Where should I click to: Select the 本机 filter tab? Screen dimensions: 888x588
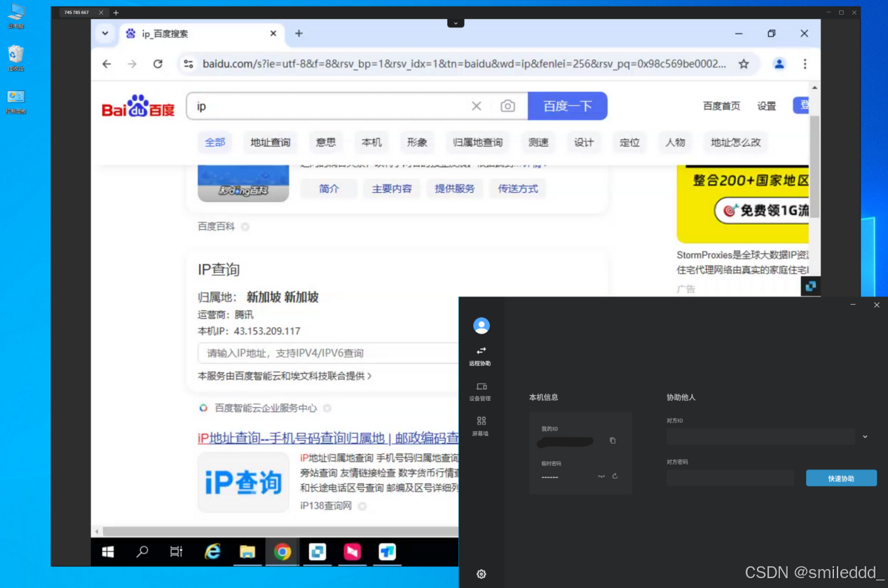click(371, 142)
